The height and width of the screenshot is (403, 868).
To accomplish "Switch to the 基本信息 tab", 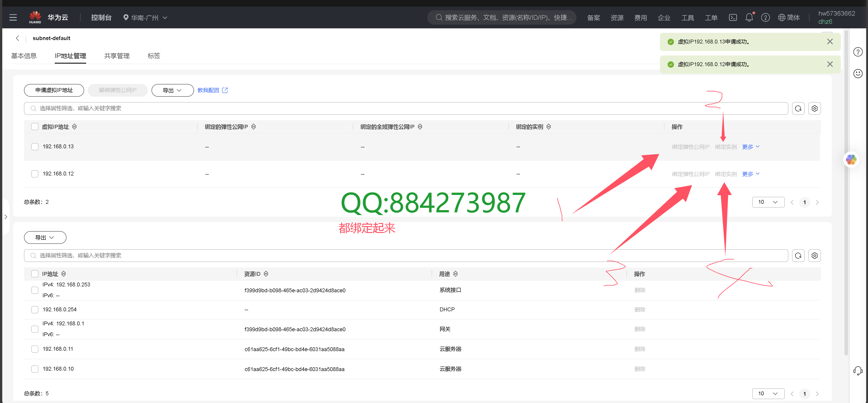I will tap(24, 56).
